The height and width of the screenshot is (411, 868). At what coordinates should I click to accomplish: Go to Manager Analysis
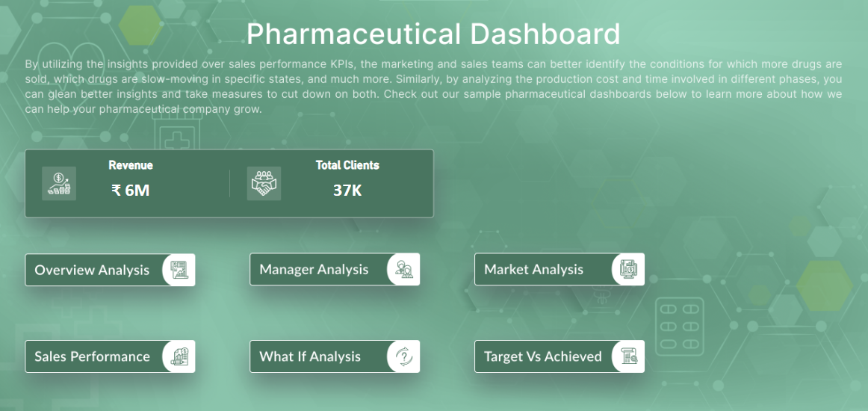314,270
